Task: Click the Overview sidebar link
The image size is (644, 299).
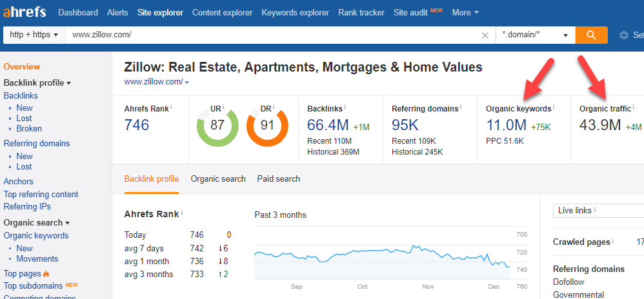Action: [x=22, y=66]
